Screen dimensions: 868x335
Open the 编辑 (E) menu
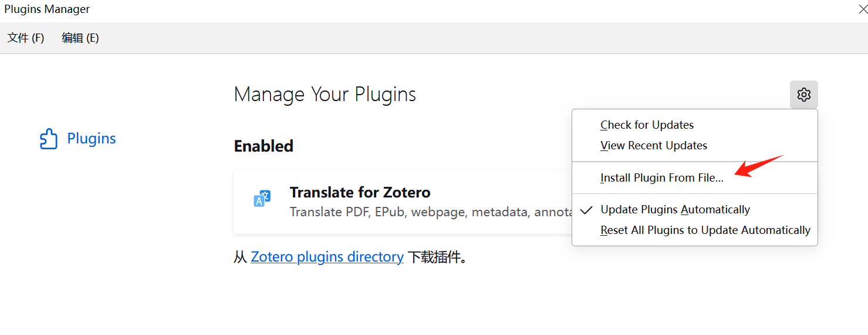pyautogui.click(x=80, y=38)
